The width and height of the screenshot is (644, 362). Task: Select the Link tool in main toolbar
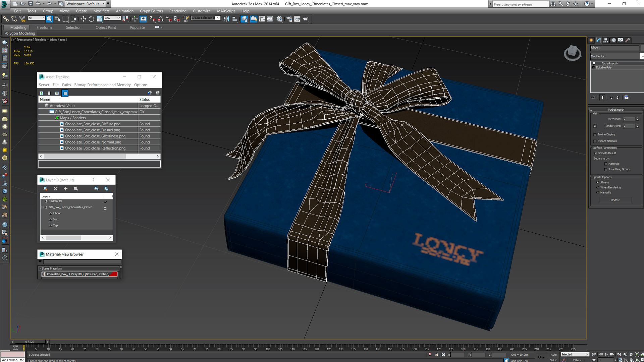point(6,19)
